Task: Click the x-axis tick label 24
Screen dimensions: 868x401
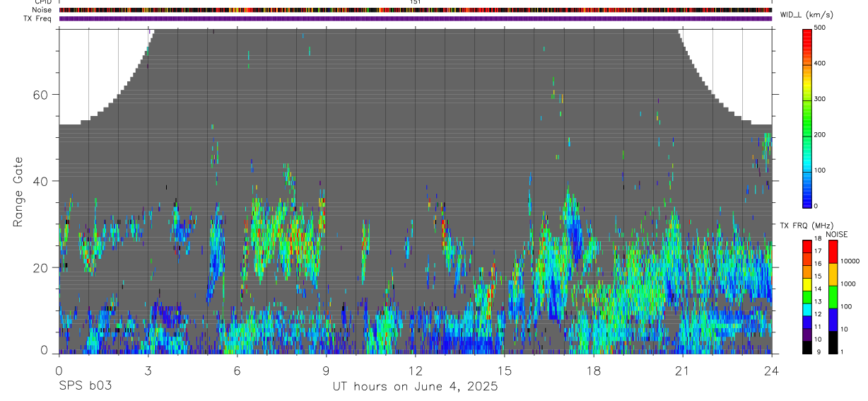Action: tap(772, 371)
